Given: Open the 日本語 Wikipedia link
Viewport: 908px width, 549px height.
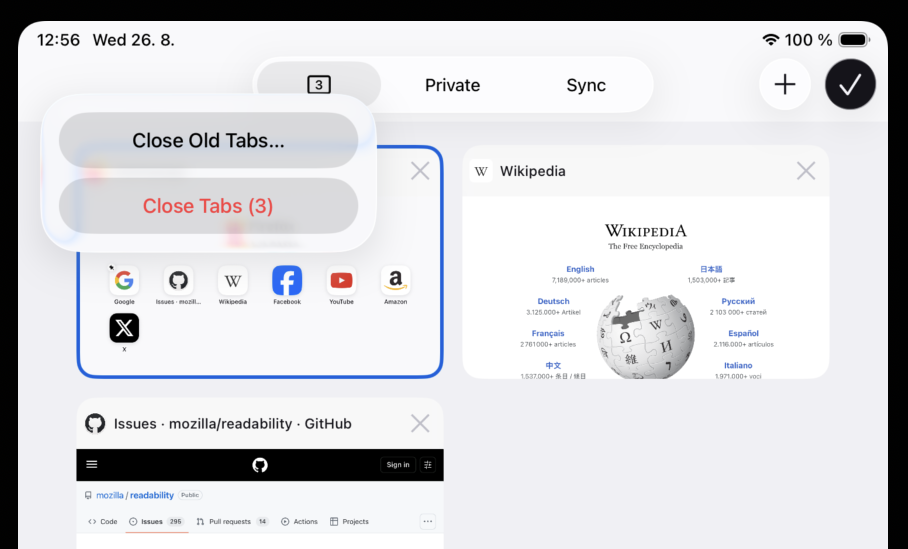Looking at the screenshot, I should point(711,269).
